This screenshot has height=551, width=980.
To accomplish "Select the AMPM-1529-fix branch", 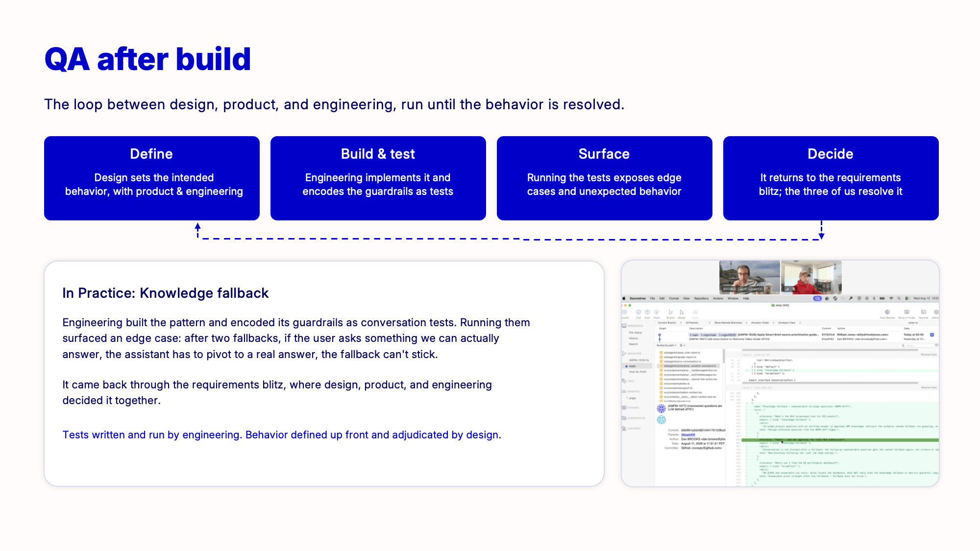I will [x=639, y=360].
